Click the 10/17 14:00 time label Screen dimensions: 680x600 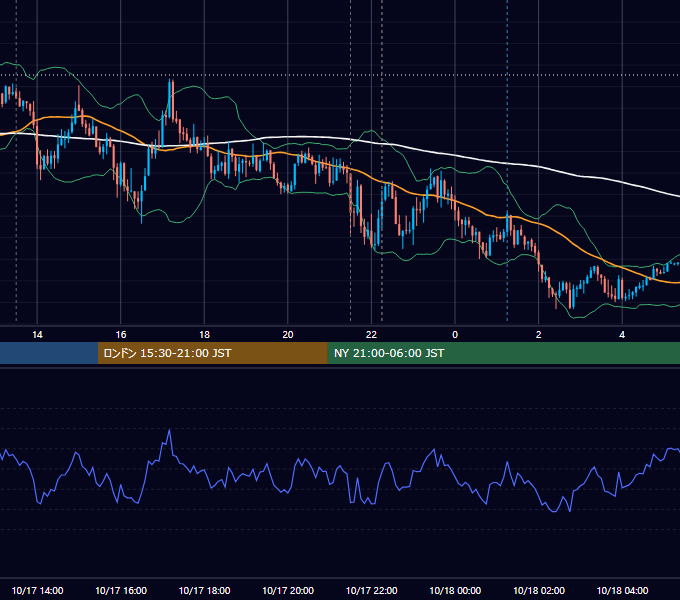tap(37, 590)
